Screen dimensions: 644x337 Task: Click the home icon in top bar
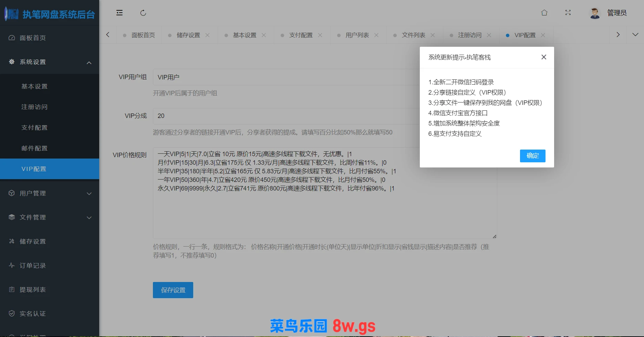[x=544, y=13]
